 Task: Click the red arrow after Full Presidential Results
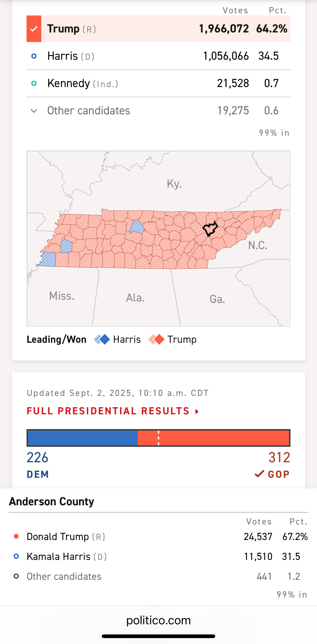click(x=197, y=411)
